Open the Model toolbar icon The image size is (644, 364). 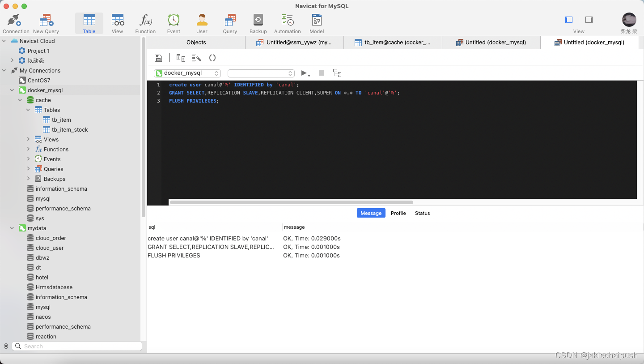click(317, 23)
